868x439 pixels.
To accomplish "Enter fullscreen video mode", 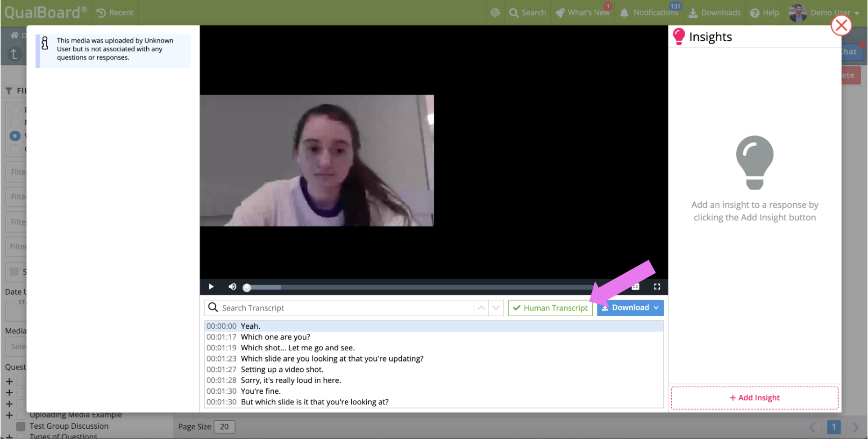I will click(x=657, y=287).
